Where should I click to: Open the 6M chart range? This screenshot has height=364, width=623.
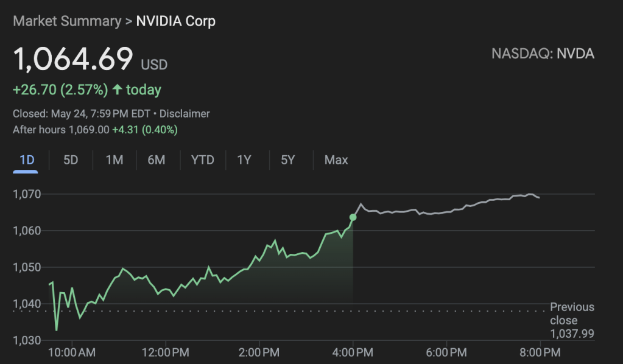pos(157,160)
